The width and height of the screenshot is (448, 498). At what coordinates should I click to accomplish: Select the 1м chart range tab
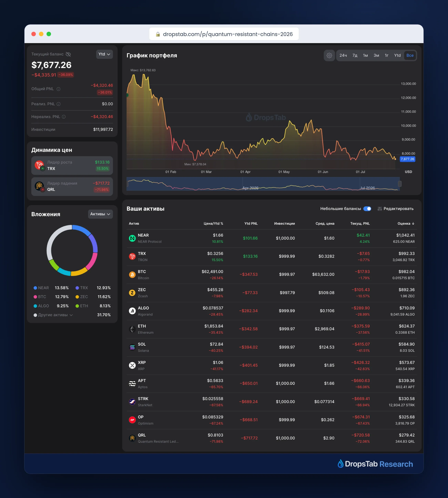365,55
